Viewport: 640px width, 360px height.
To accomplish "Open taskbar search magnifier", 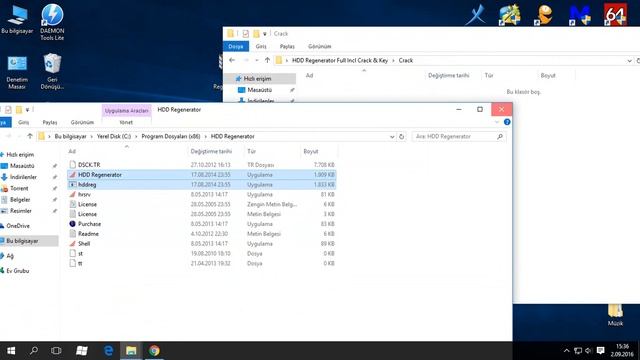I will [x=33, y=351].
